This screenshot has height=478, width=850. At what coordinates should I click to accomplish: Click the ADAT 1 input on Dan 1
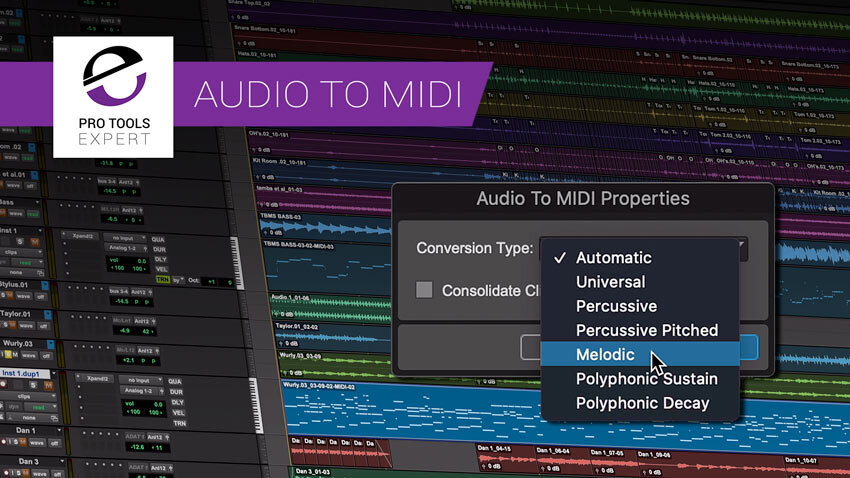click(135, 437)
